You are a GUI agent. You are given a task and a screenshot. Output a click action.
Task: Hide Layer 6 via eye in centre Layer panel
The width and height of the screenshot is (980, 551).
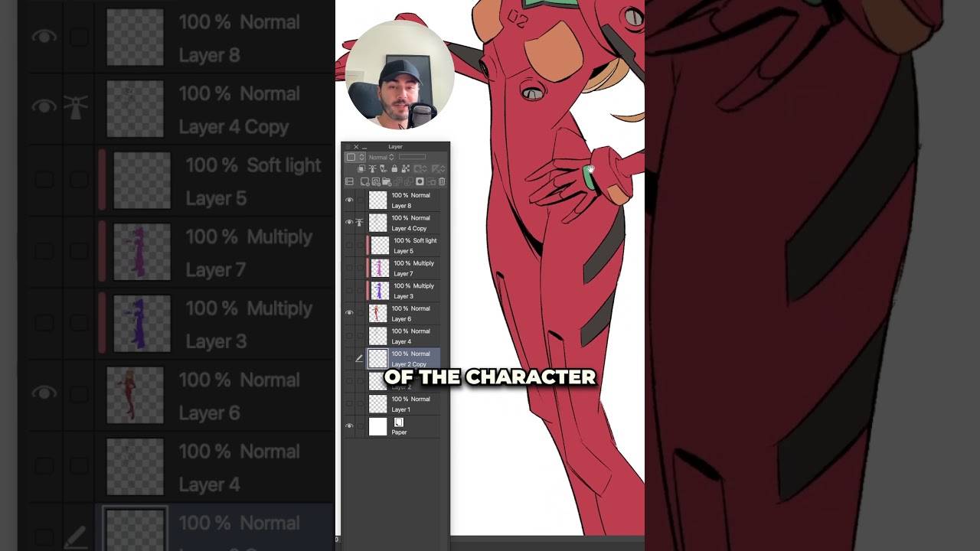349,313
